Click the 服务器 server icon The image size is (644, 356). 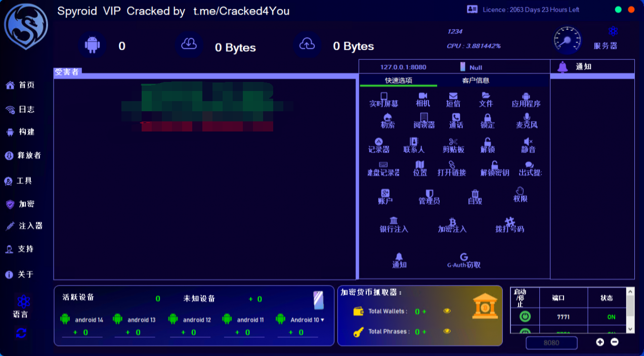613,32
